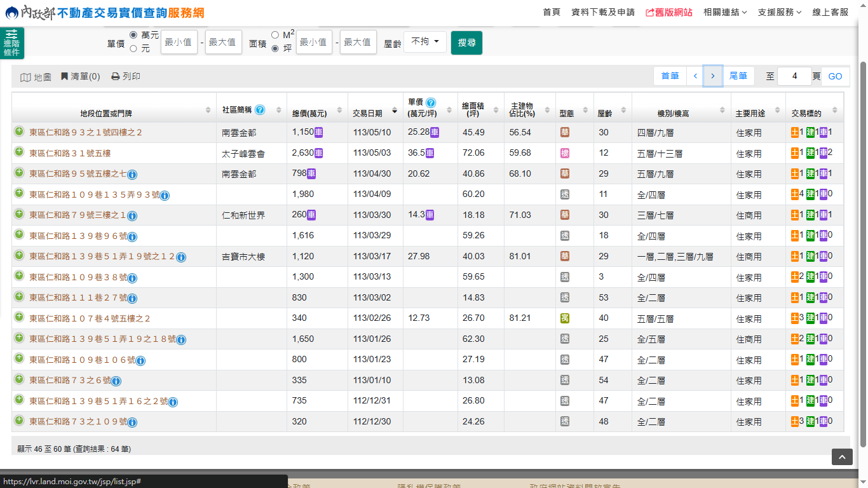
Task: Click the page number input field
Action: 794,76
